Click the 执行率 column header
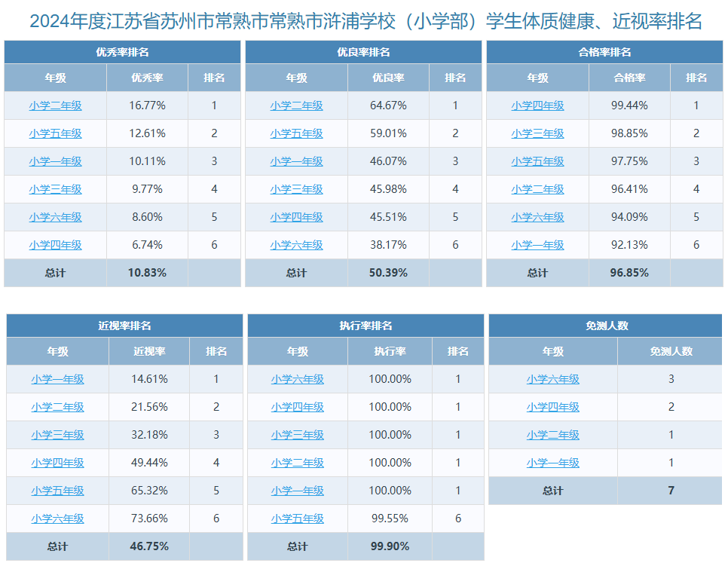 pyautogui.click(x=390, y=351)
